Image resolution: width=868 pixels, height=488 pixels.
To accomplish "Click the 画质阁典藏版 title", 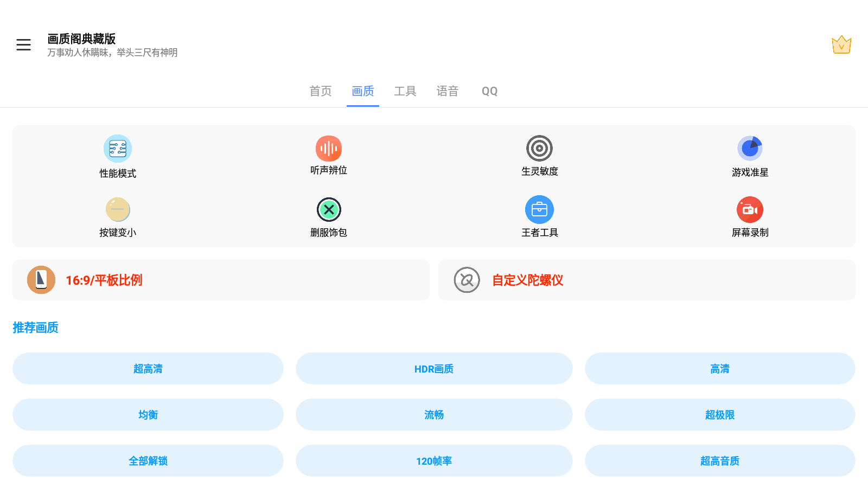I will (x=81, y=39).
